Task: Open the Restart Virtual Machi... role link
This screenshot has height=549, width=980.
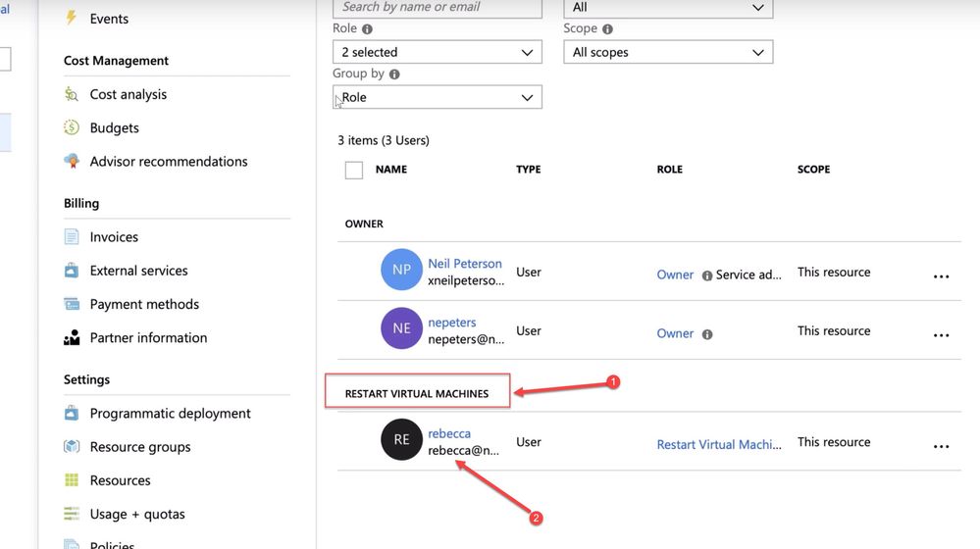Action: point(719,445)
